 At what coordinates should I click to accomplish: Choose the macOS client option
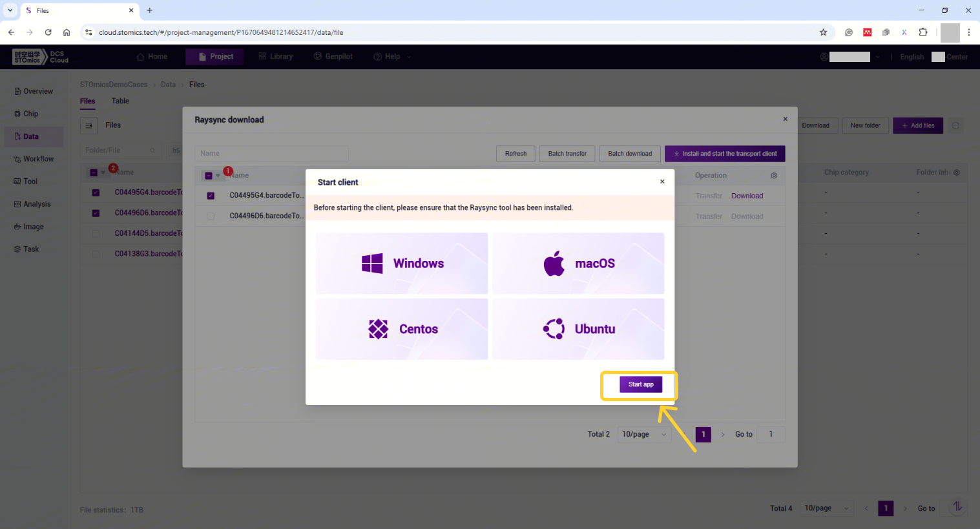pyautogui.click(x=578, y=264)
